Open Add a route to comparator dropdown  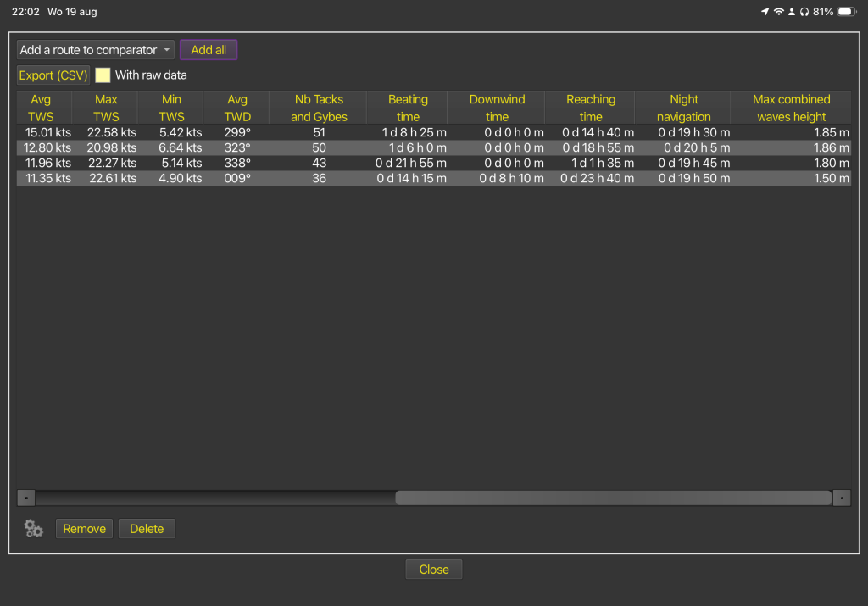click(95, 50)
